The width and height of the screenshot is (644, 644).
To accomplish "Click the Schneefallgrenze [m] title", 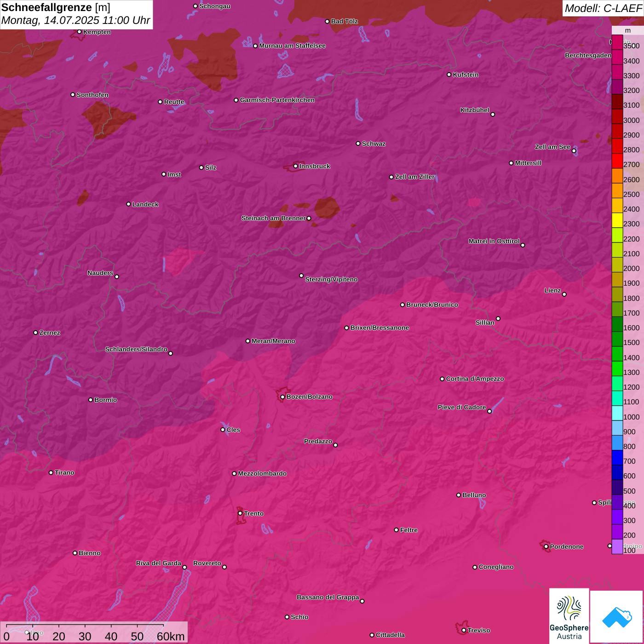I will (x=56, y=7).
